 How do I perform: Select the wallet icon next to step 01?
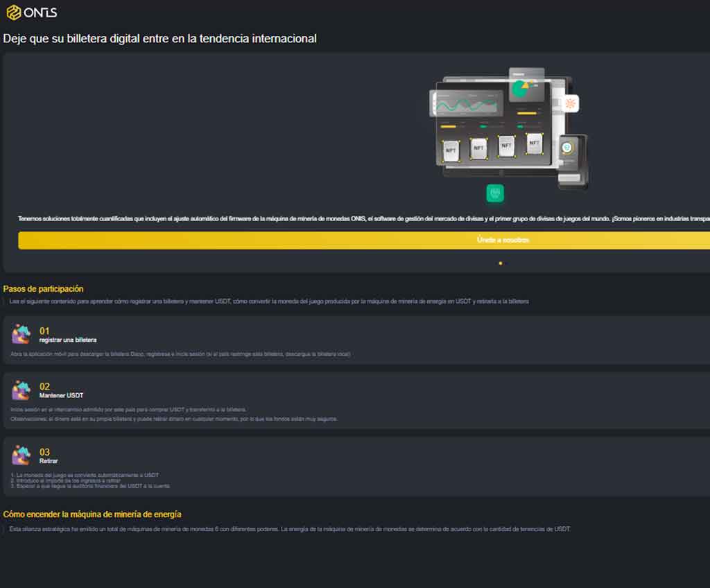pyautogui.click(x=21, y=334)
